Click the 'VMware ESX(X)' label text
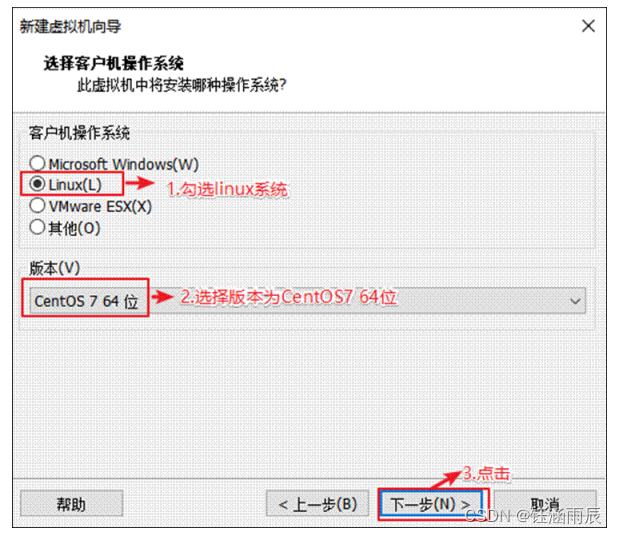Viewport: 617px width, 534px height. (x=100, y=206)
